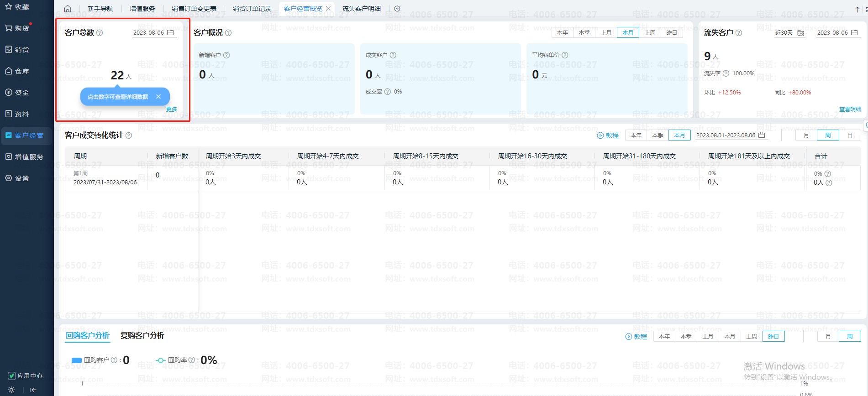Switch to 复购客户分析 tab
This screenshot has height=396, width=868.
(x=142, y=336)
